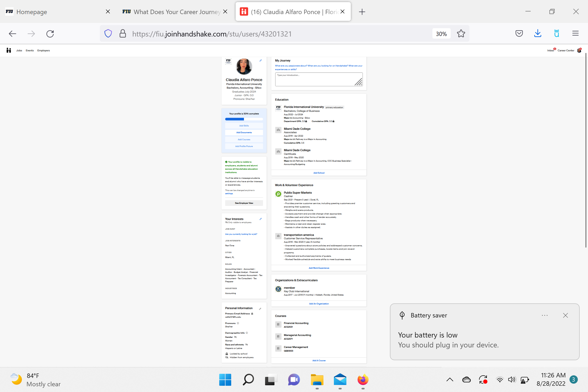
Task: Click Add Work Experience link
Action: tap(319, 268)
